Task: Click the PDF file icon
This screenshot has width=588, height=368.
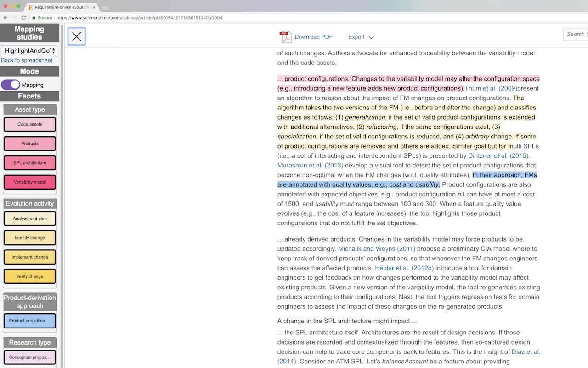Action: (285, 37)
